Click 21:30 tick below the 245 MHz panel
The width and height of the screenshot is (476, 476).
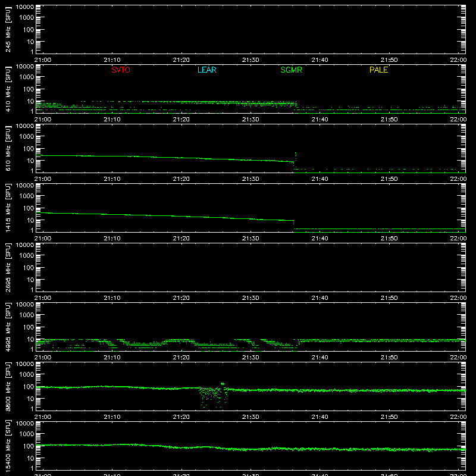(250, 60)
